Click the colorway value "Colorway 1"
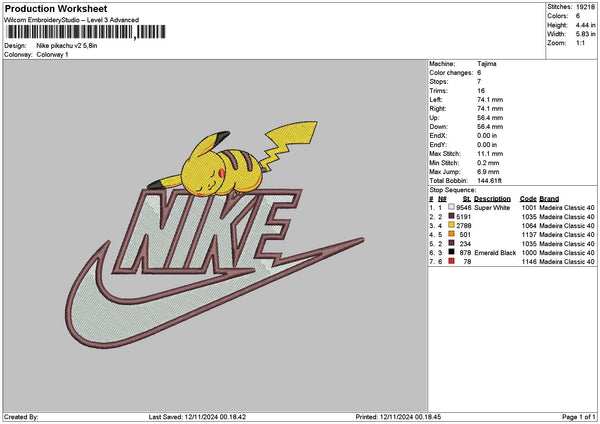Screen dimensions: 600x424 [x=52, y=55]
